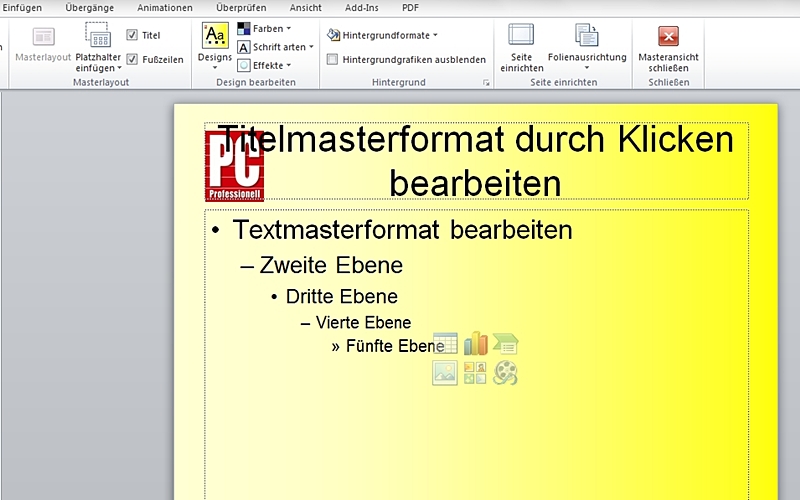Insert table via placeholder table icon
Image resolution: width=800 pixels, height=500 pixels.
tap(445, 343)
